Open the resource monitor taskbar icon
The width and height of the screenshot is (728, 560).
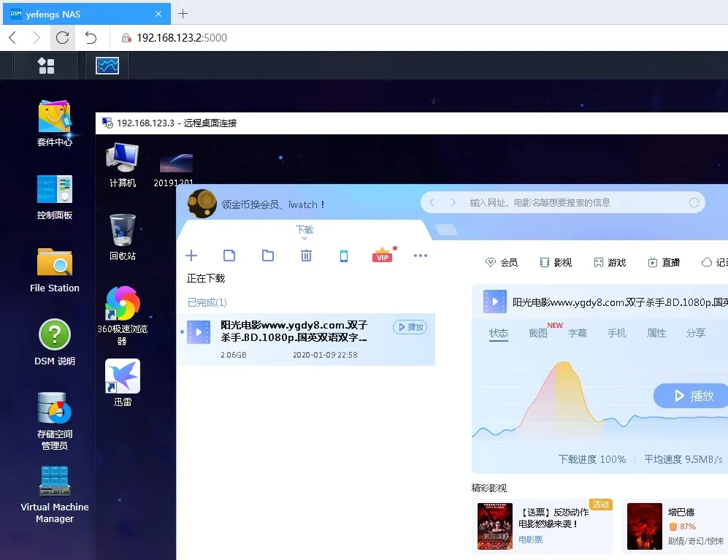pos(107,66)
